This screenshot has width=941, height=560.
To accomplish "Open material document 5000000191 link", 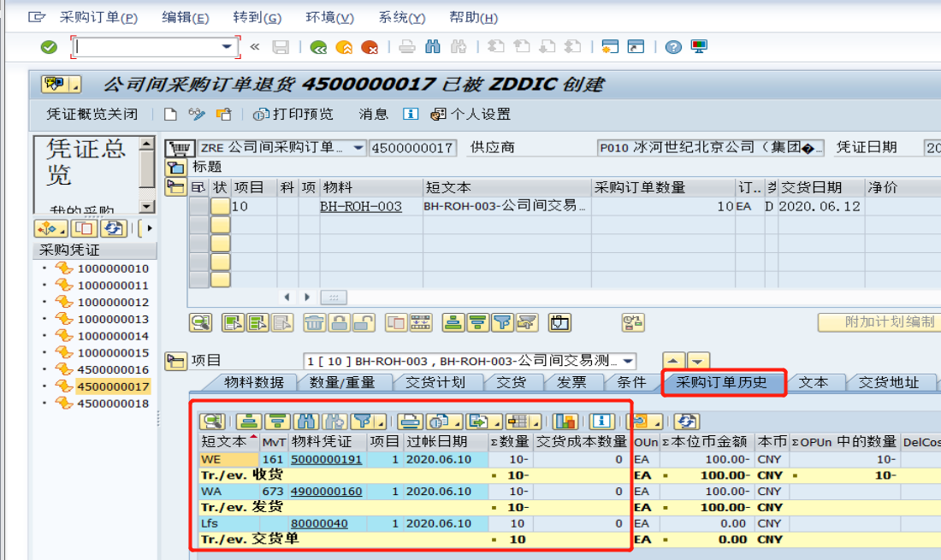I will click(x=327, y=459).
